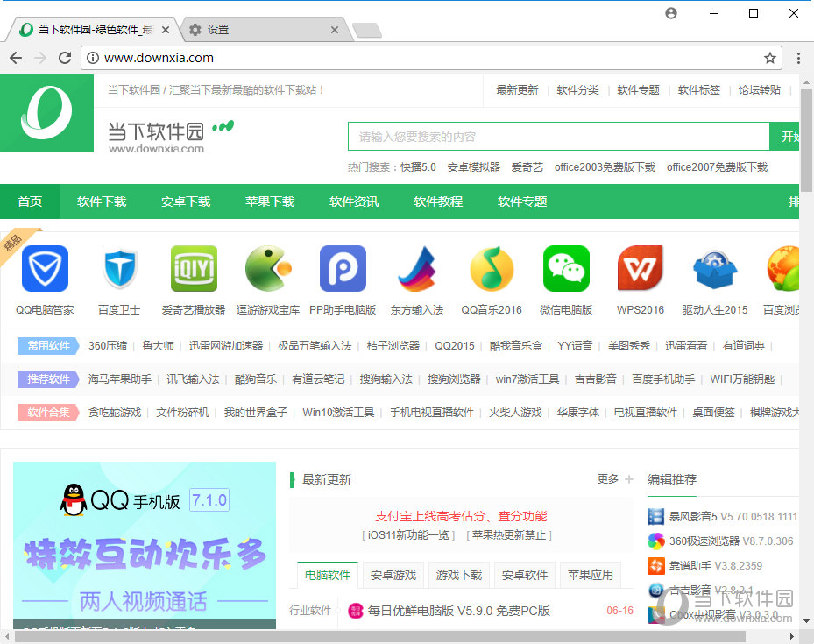Click the QQ电脑管家 app icon
Image resolution: width=814 pixels, height=644 pixels.
(x=45, y=268)
